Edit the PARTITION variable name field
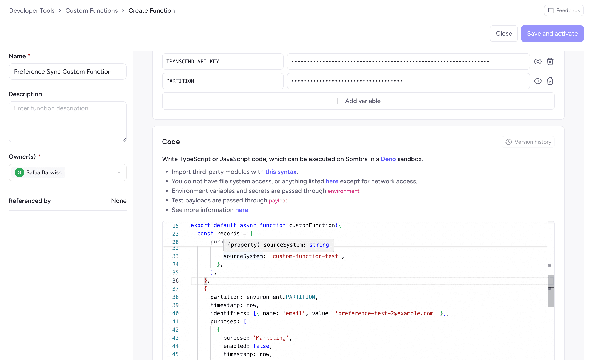Image resolution: width=591 pixels, height=364 pixels. 223,81
